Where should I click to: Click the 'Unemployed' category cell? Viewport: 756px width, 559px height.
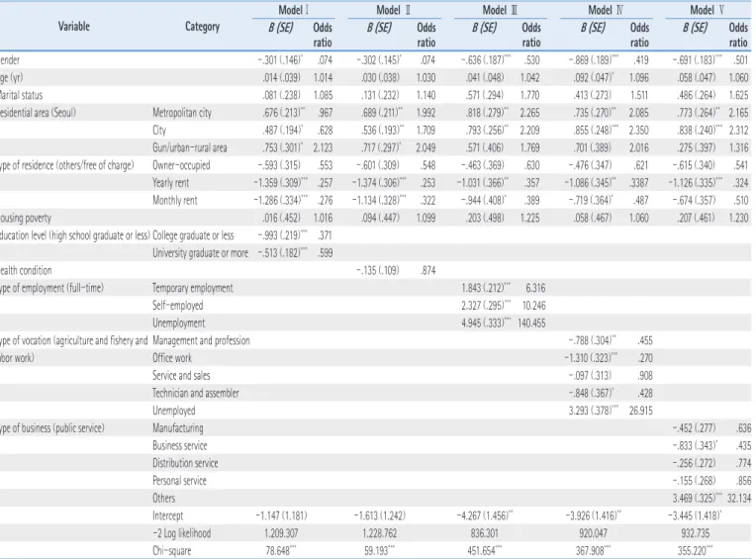coord(173,411)
